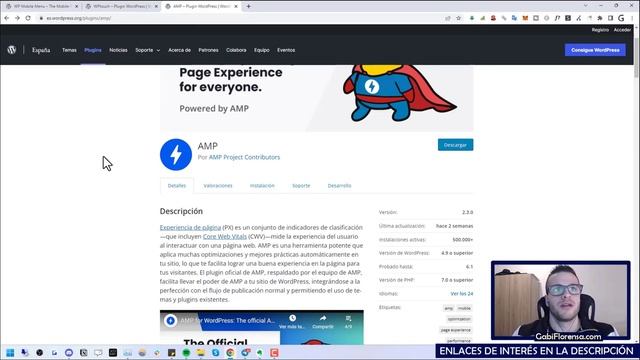The width and height of the screenshot is (640, 360).
Task: Click the browser forward arrow
Action: tap(17, 18)
